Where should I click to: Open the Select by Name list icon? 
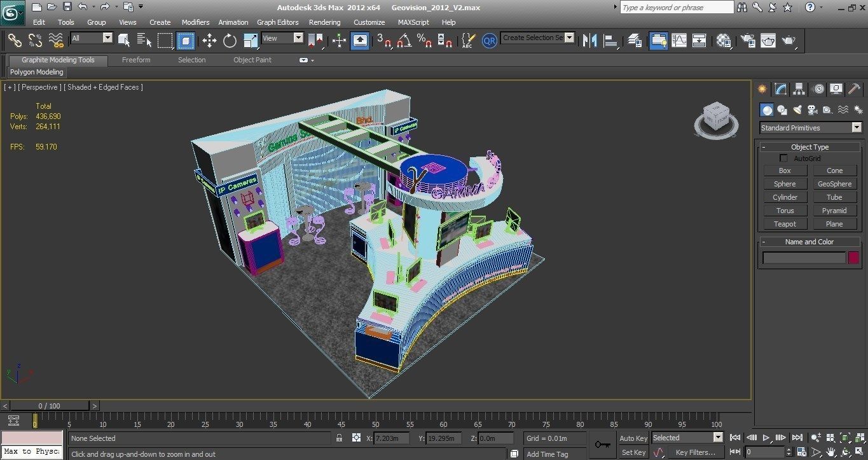pos(144,41)
